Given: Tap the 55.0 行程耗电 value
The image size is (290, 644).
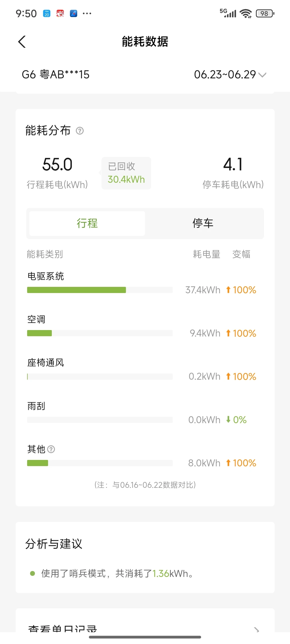Looking at the screenshot, I should pos(57,164).
